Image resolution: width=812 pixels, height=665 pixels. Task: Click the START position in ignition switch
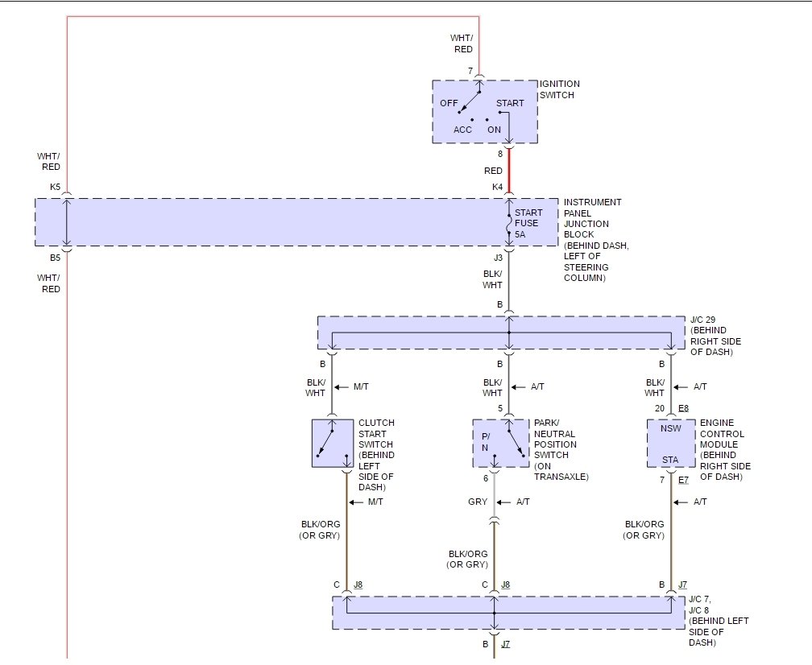tap(510, 103)
